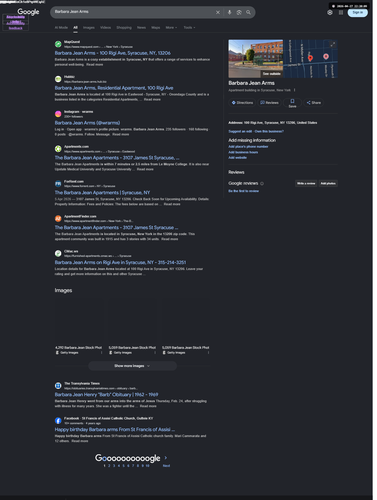Open the Tools dropdown

[x=189, y=28]
